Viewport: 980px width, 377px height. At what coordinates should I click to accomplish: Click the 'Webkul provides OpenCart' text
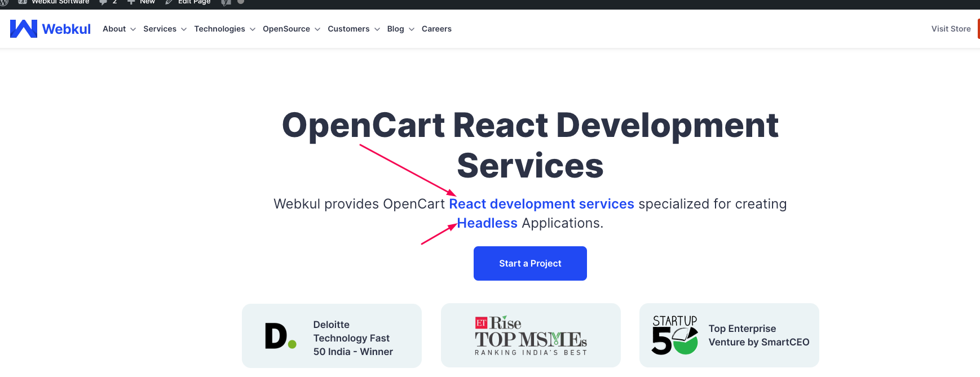359,204
